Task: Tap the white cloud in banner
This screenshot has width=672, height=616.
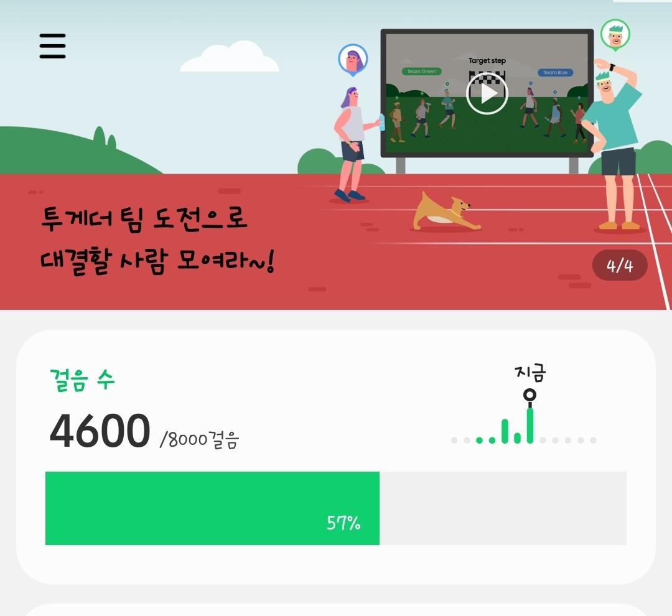Action: (x=230, y=57)
